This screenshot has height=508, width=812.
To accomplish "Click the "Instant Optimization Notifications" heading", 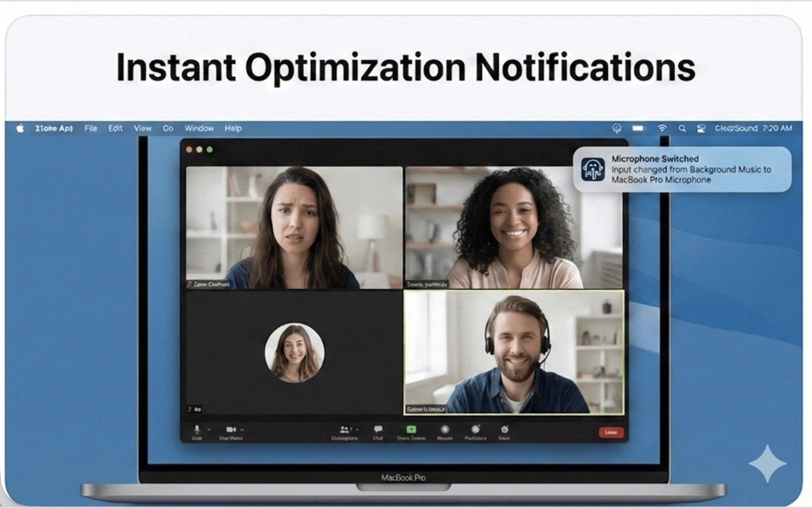I will [x=406, y=67].
